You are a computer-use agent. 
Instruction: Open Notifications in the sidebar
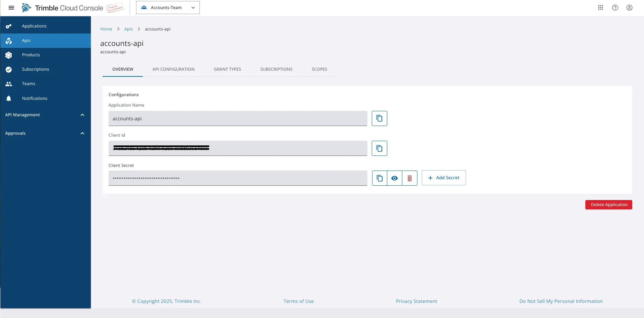[45, 98]
